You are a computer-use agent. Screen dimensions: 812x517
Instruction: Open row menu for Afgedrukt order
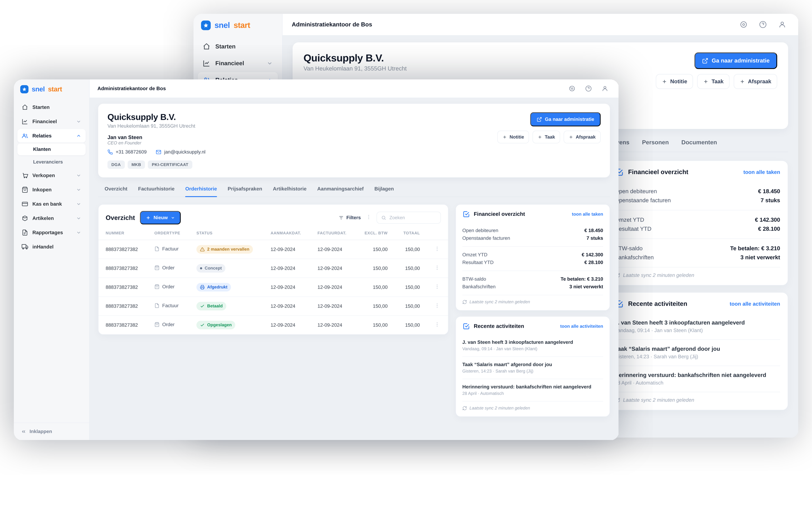click(x=437, y=287)
